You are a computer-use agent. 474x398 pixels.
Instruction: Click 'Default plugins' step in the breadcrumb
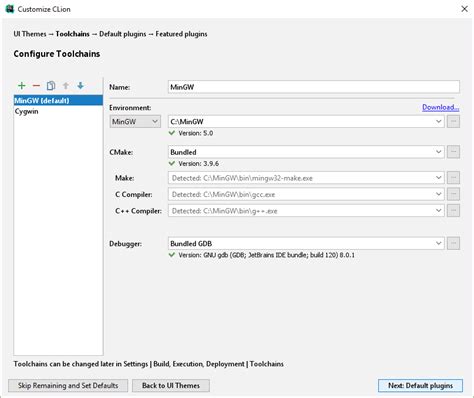[123, 34]
